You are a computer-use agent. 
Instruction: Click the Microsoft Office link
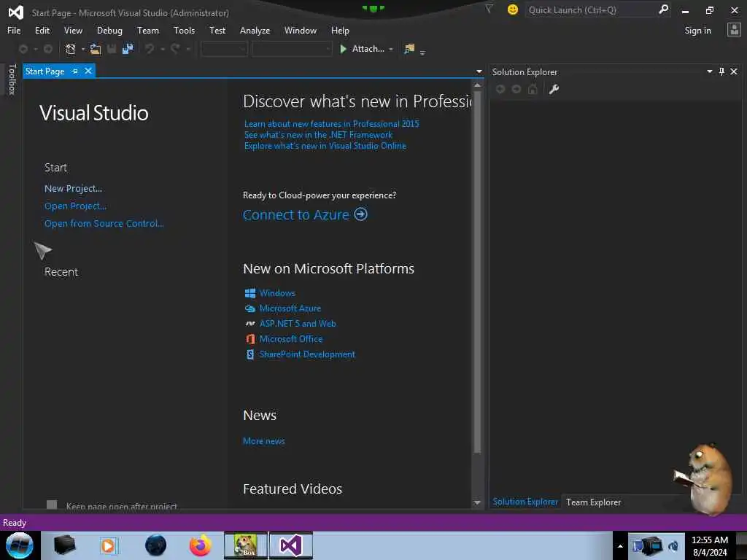point(290,339)
